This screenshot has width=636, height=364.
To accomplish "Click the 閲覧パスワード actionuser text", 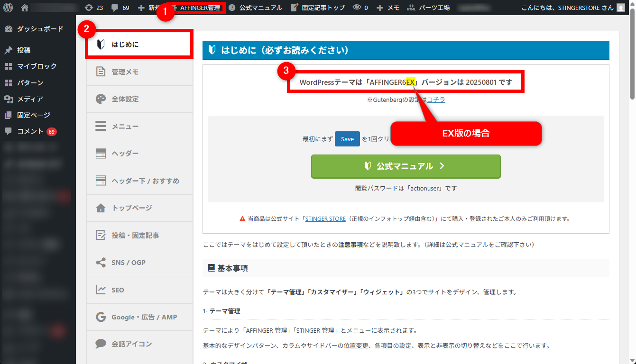I will click(406, 188).
